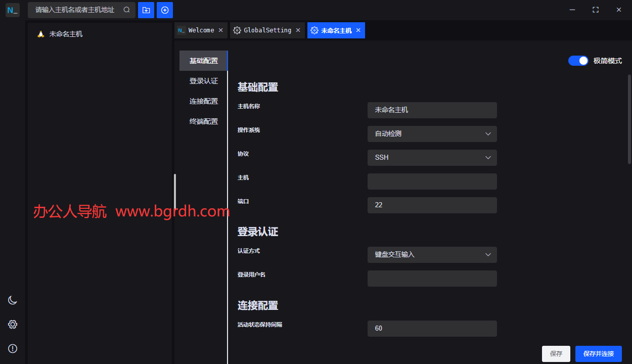Screen dimensions: 632x364
Task: Expand the 协议 dropdown showing SSH
Action: point(432,157)
